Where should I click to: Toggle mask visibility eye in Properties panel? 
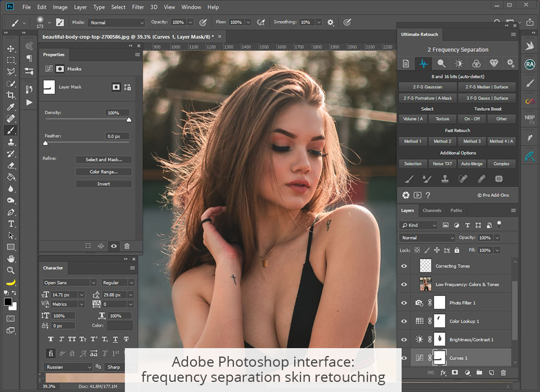[x=114, y=246]
